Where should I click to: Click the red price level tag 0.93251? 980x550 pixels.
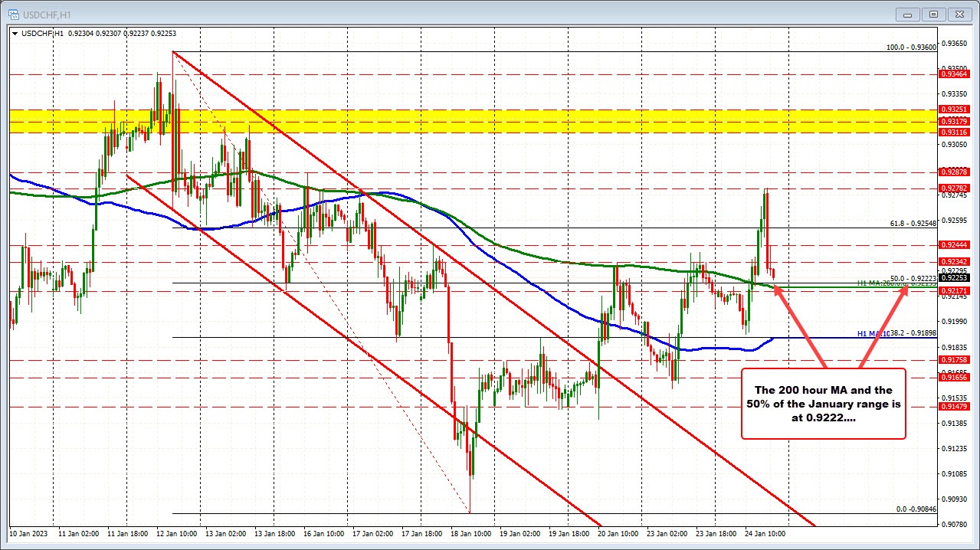(x=953, y=110)
